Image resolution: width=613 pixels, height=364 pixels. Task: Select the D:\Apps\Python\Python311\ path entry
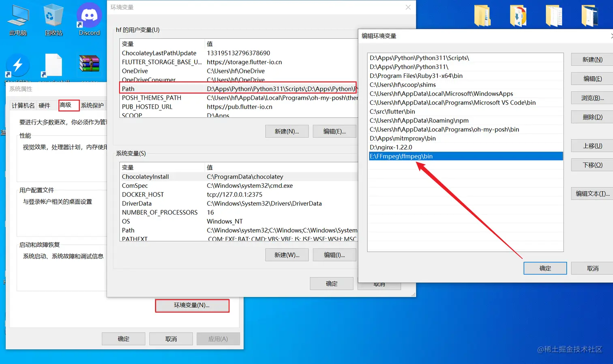(465, 67)
